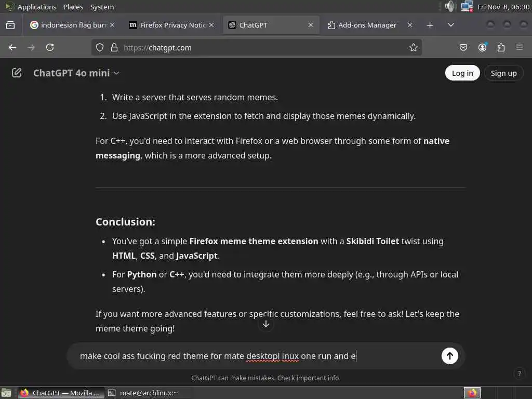Click 'Write a server that serves random memes.'
Image resolution: width=532 pixels, height=399 pixels.
pyautogui.click(x=195, y=97)
